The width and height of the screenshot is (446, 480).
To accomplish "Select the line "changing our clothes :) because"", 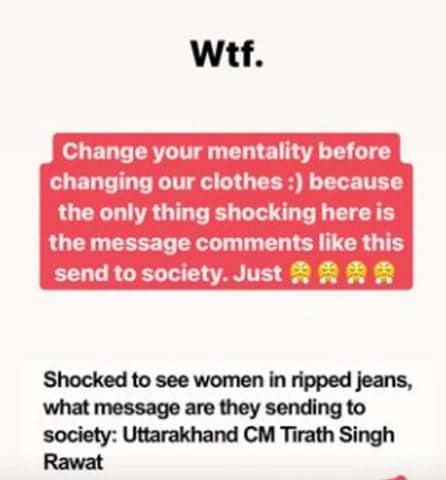I will [x=226, y=182].
